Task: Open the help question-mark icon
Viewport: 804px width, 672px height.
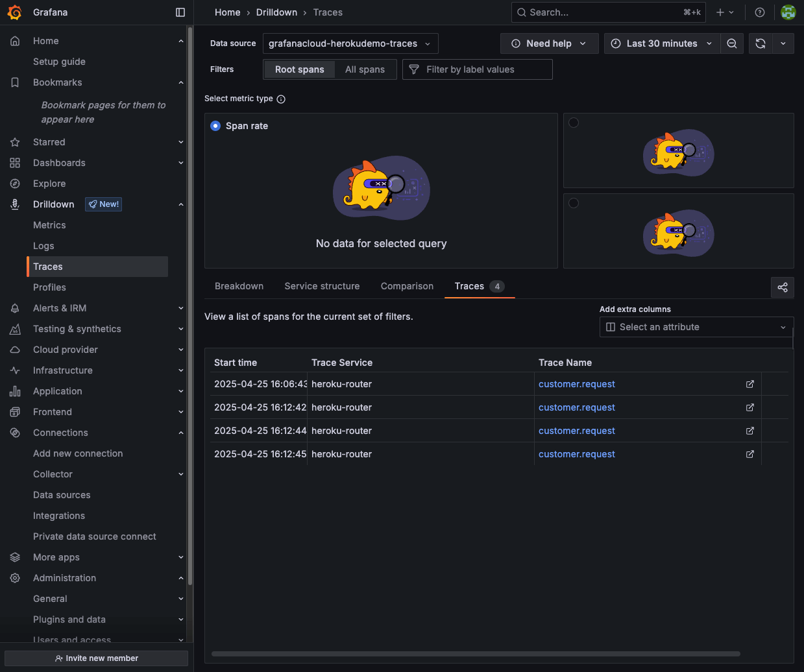Action: (x=760, y=12)
